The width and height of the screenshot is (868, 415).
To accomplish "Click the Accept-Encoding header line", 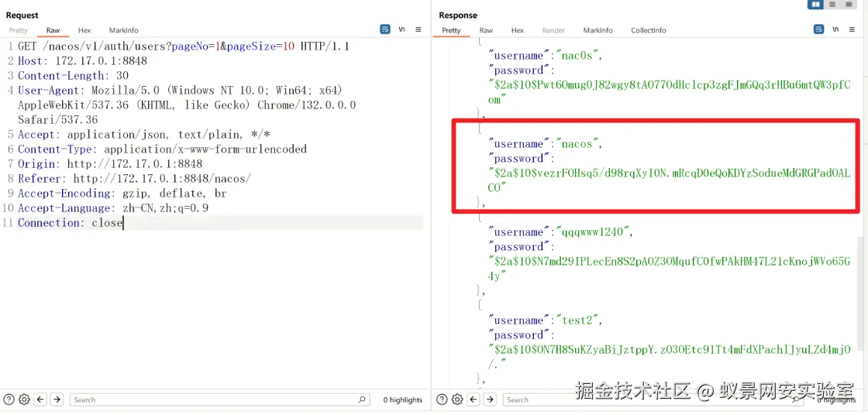I will click(x=122, y=194).
